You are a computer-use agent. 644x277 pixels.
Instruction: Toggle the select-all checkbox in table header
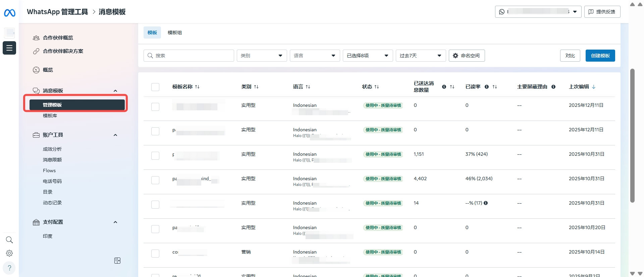(155, 87)
